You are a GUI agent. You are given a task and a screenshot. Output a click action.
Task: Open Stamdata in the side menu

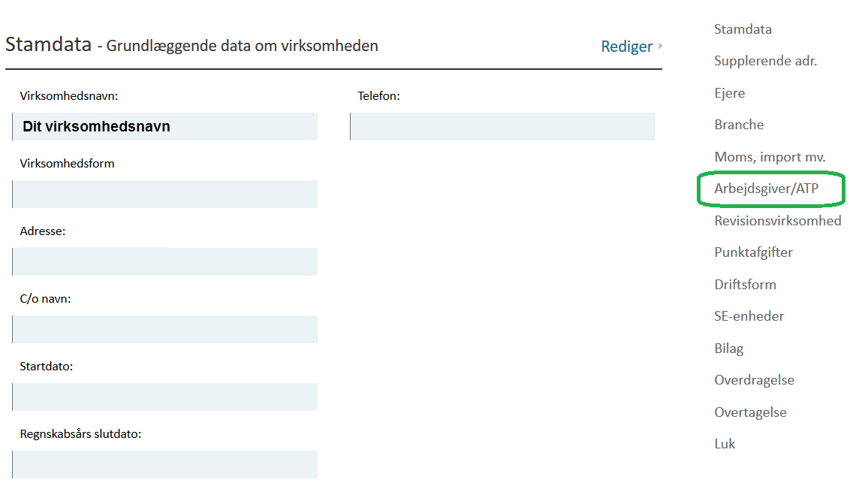[743, 29]
